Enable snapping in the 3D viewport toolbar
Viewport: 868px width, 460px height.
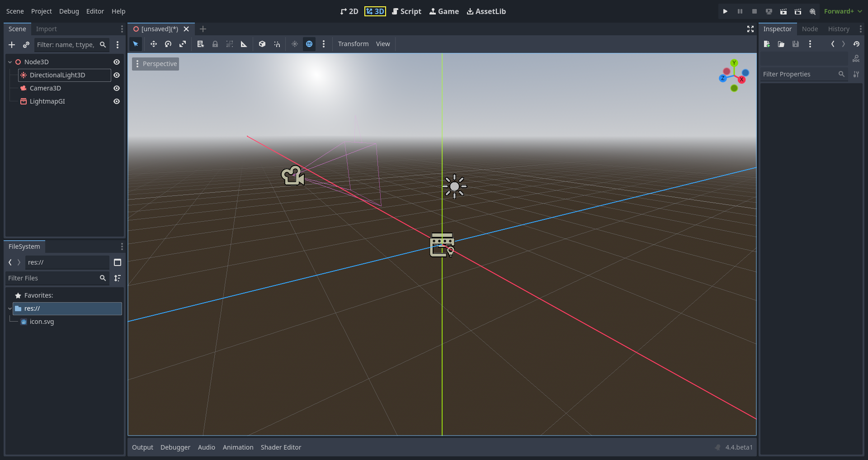277,44
